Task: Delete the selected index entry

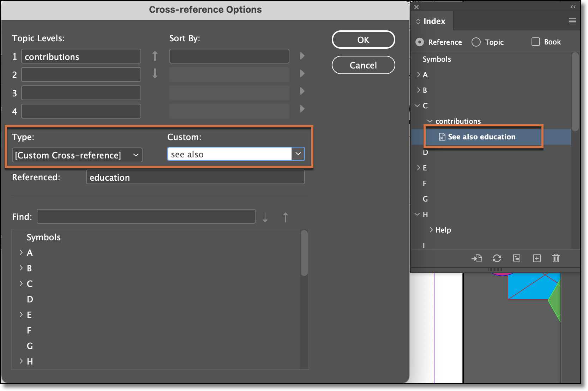Action: pos(556,258)
